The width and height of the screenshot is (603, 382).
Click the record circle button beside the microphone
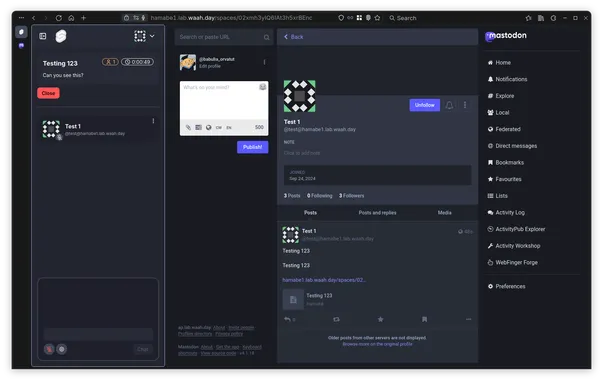[62, 349]
